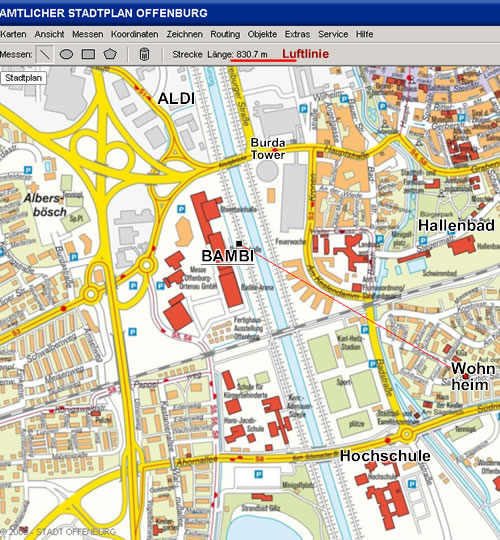500x540 pixels.
Task: Click the black start marker of the measured line
Action: (239, 244)
